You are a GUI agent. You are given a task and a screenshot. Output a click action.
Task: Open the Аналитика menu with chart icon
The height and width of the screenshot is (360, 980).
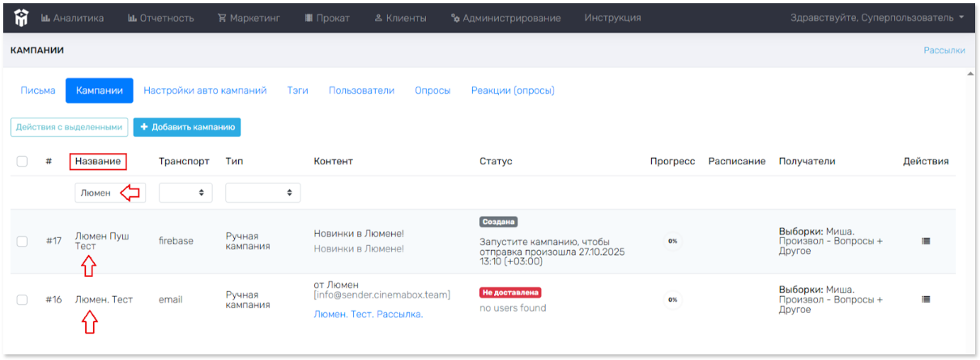coord(72,18)
